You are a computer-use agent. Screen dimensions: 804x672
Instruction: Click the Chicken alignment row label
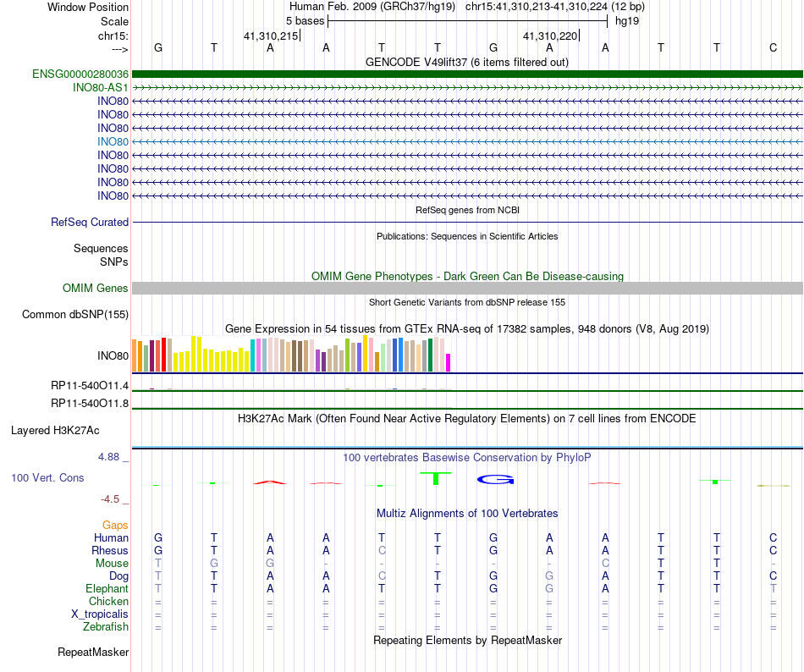108,601
